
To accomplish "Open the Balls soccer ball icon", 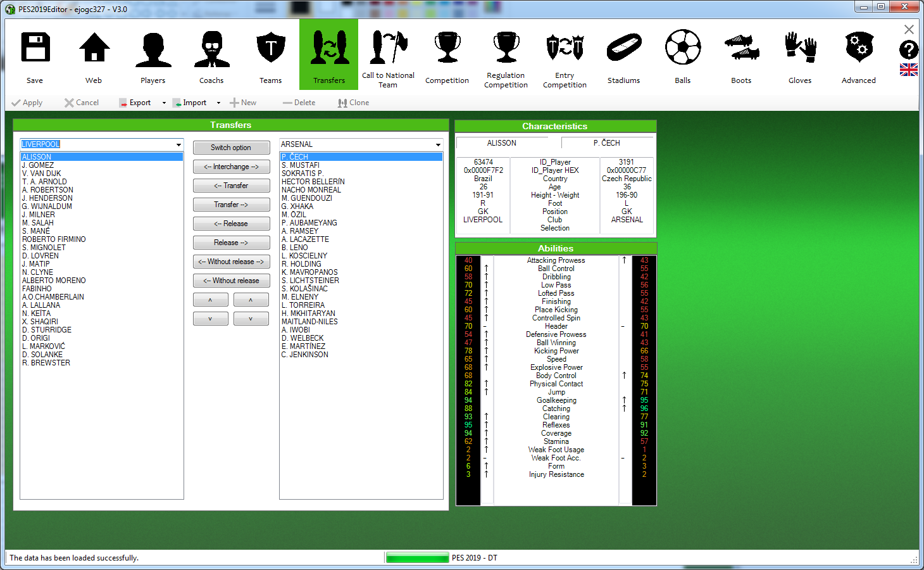I will coord(683,47).
